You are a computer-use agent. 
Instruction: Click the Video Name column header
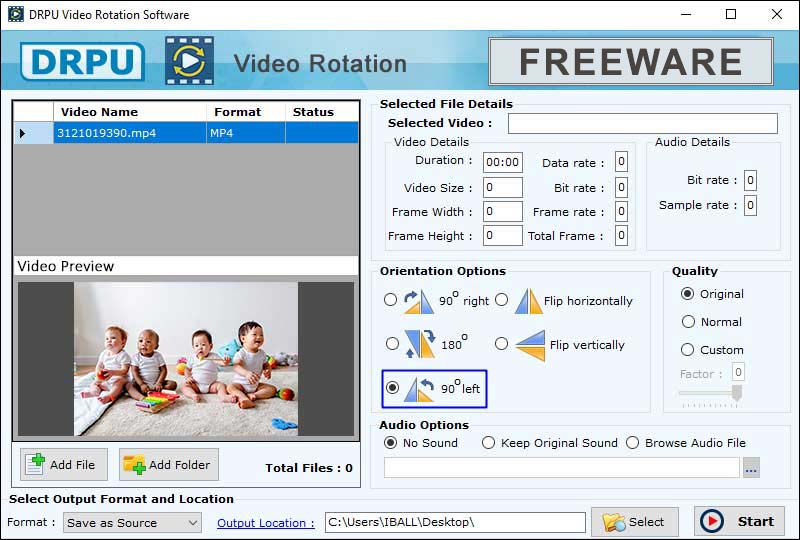130,112
